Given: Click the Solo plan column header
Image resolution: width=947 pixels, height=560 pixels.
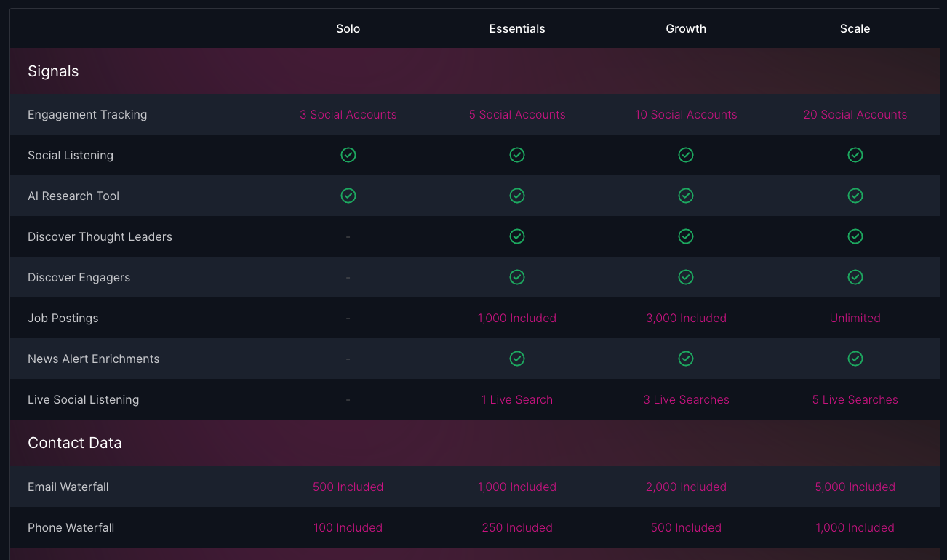Looking at the screenshot, I should point(348,29).
